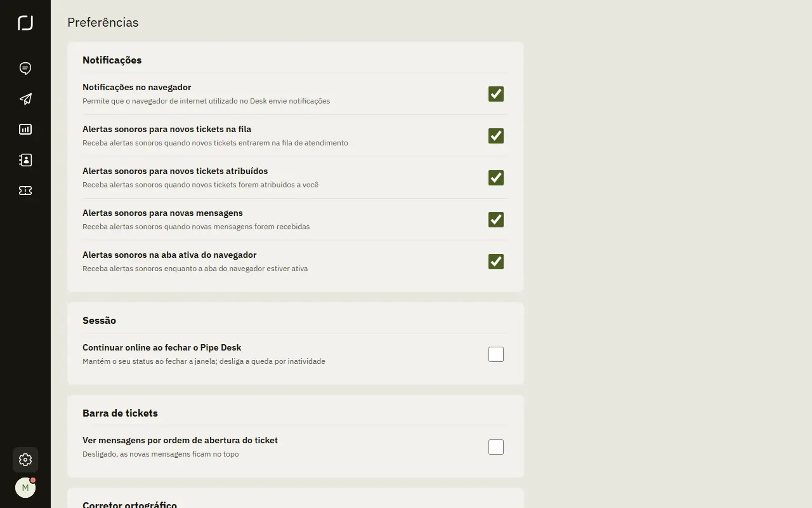Screen dimensions: 812x508
Task: Uncheck alertas sonoros para novos tickets atribuídos
Action: coord(496,178)
